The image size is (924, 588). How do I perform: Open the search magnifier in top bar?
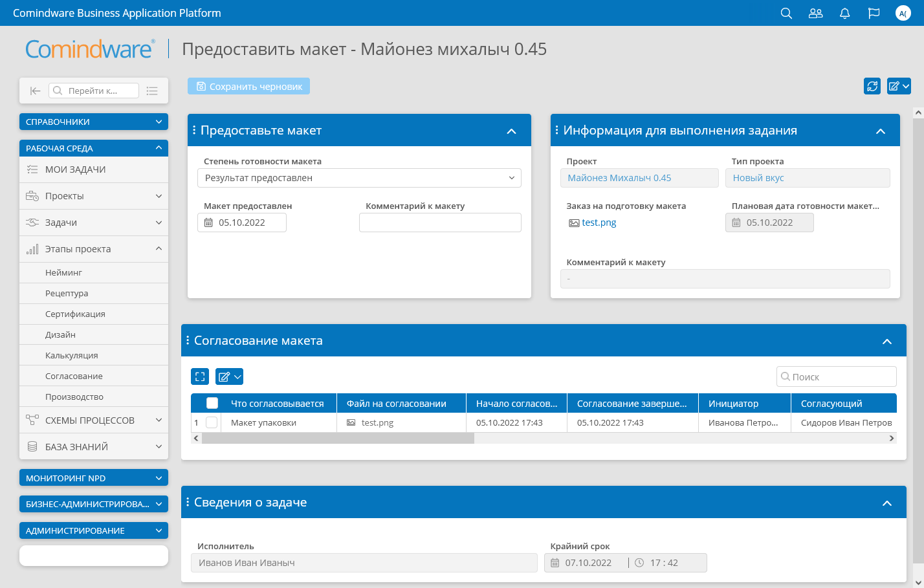pyautogui.click(x=786, y=13)
